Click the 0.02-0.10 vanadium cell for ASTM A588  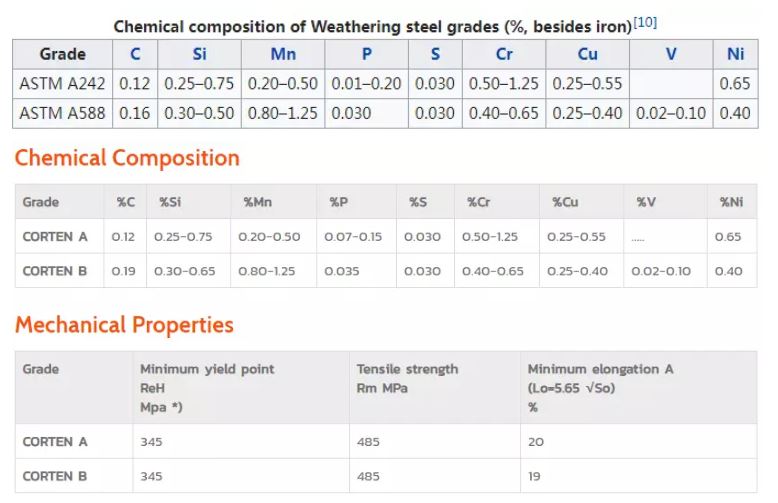click(671, 113)
